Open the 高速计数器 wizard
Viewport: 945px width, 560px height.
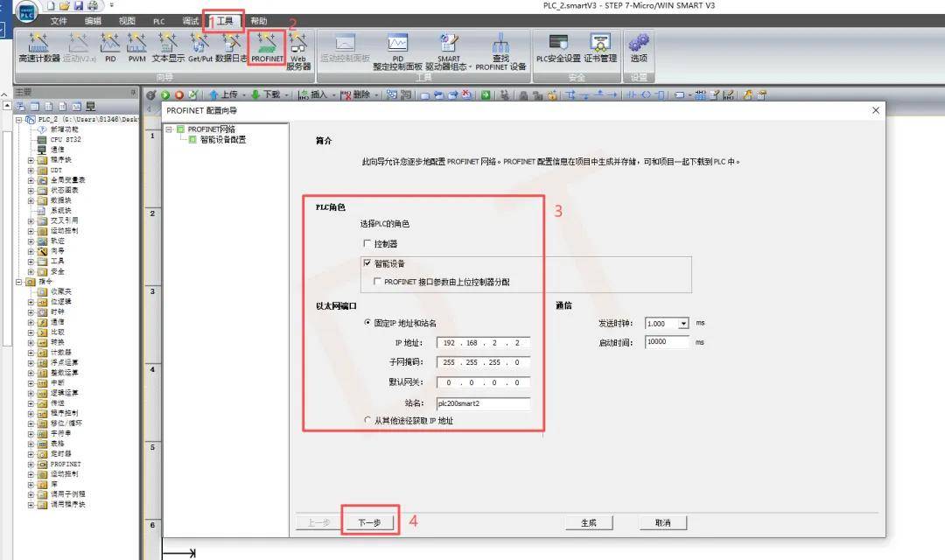point(39,47)
